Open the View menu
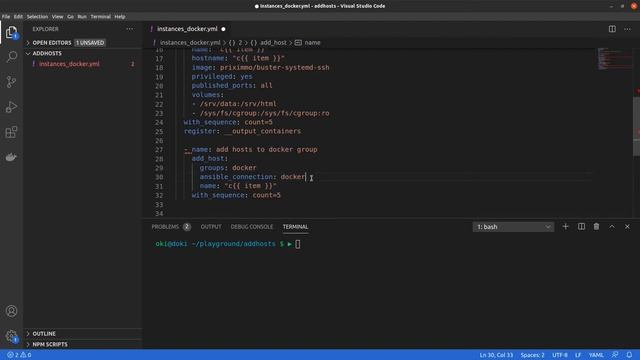Image resolution: width=640 pixels, height=360 pixels. 57,17
